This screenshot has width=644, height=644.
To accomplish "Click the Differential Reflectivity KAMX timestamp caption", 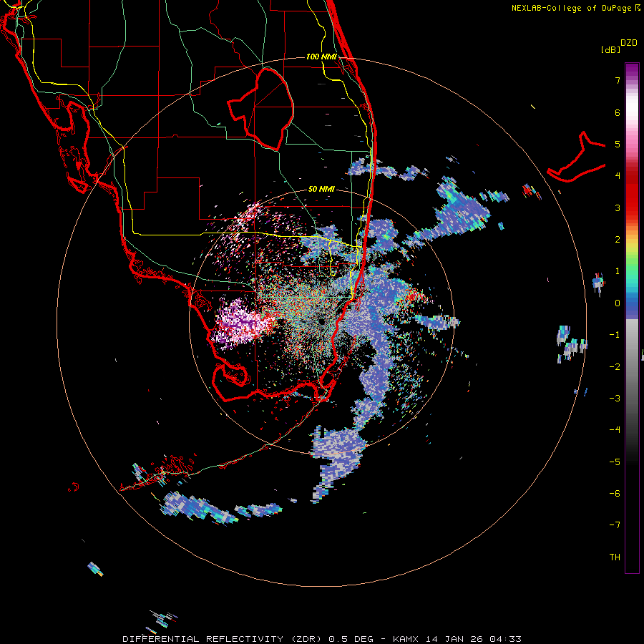I will click(322, 639).
